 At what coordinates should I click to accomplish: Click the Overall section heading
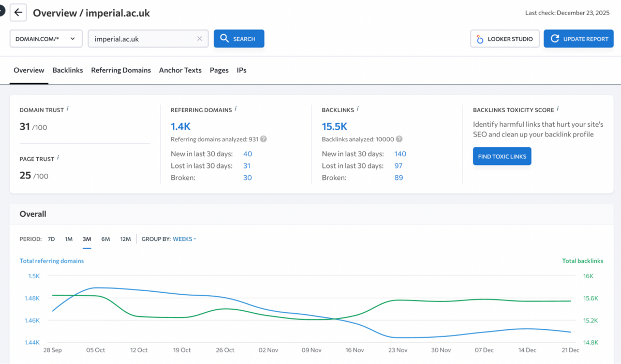pyautogui.click(x=33, y=214)
